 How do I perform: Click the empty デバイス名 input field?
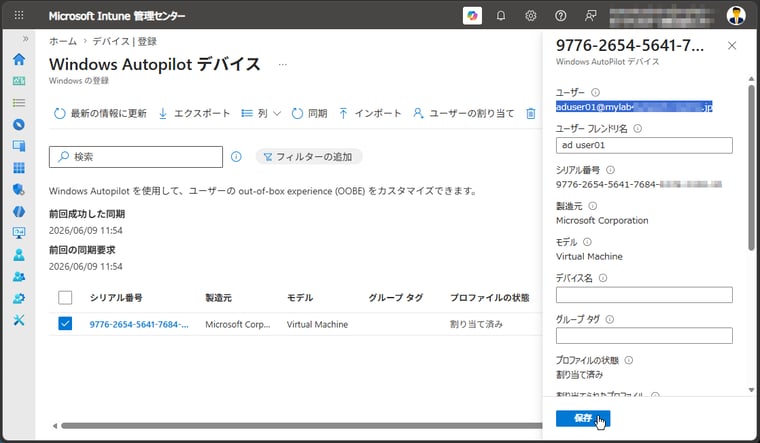[644, 295]
